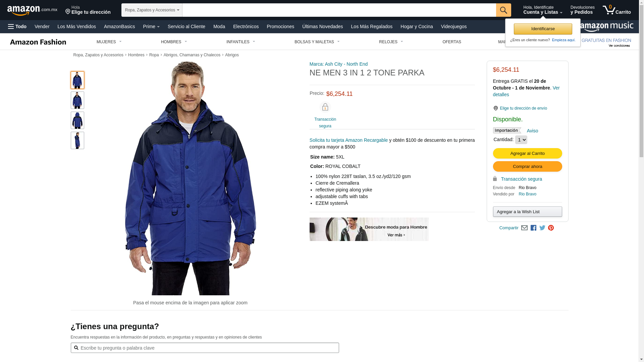644x362 pixels.
Task: Click the Transacción segura lock icon
Action: (x=325, y=107)
